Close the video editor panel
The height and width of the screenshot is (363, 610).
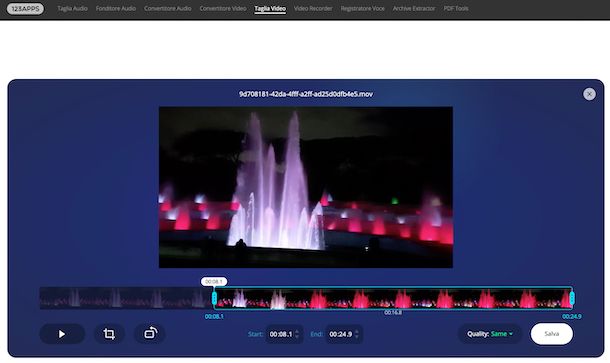click(x=589, y=94)
